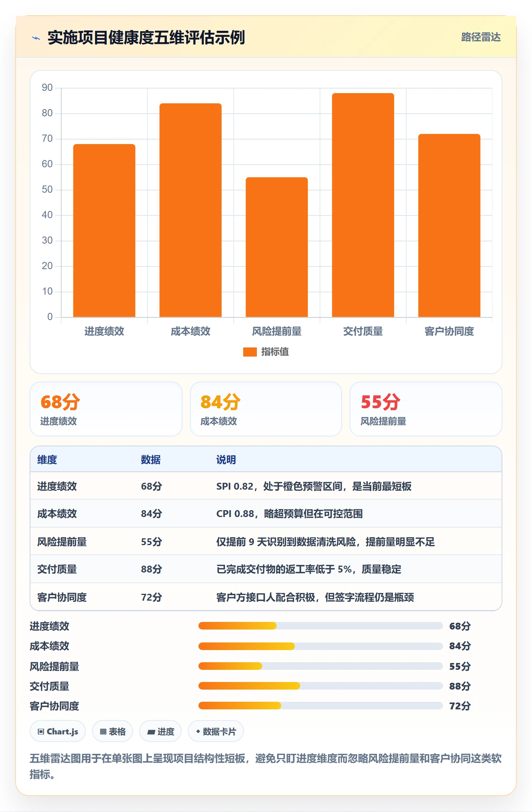Click the 数据卡片 tag chip
The image size is (532, 812).
(216, 731)
